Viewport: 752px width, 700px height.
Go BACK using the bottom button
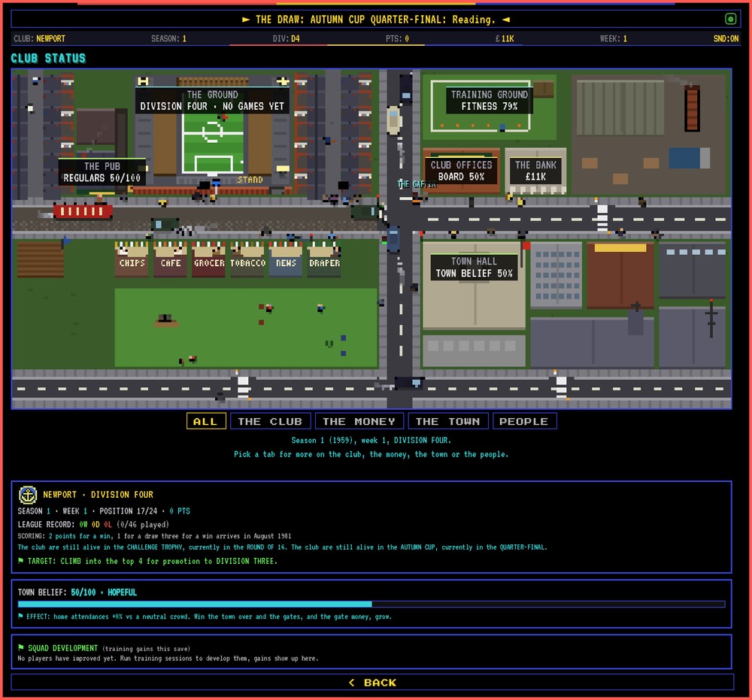point(372,682)
